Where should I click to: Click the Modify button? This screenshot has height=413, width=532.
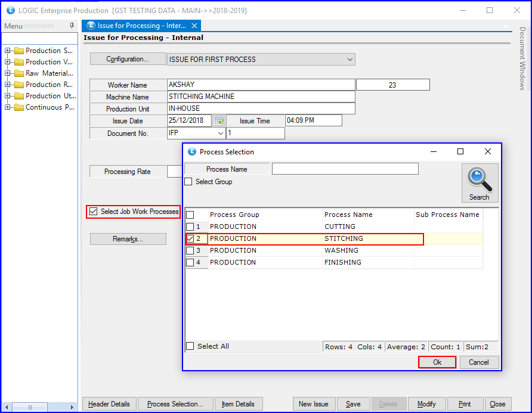click(x=426, y=404)
